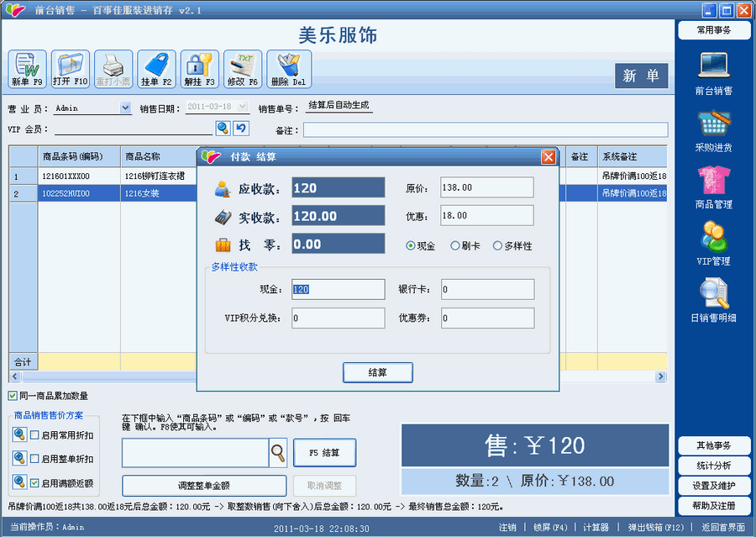This screenshot has height=537, width=756.
Task: Create a new sale with 新单 F9
Action: [25, 68]
